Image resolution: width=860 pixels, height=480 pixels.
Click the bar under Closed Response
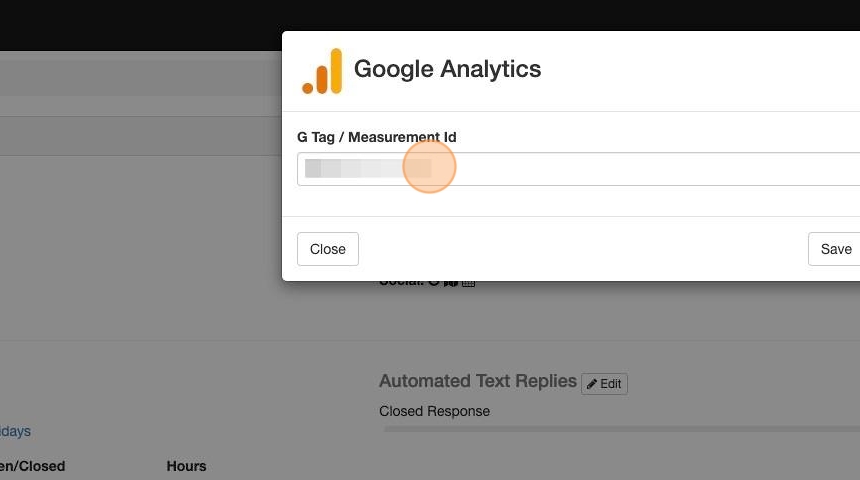(620, 429)
